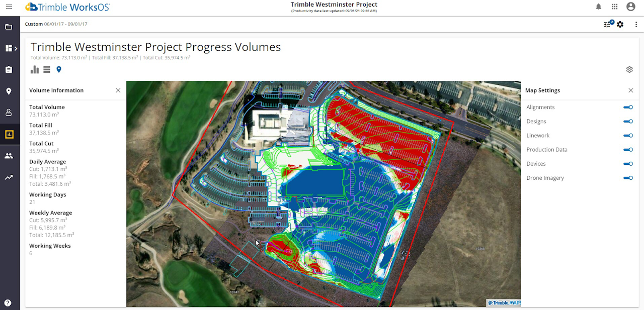The width and height of the screenshot is (644, 310).
Task: Click the Total Cut heading in Volume Information
Action: pos(41,143)
